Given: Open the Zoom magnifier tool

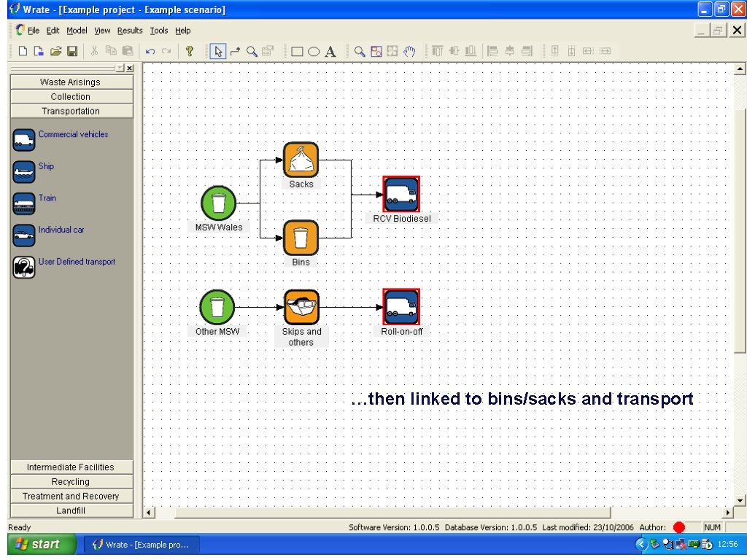Looking at the screenshot, I should pos(251,51).
